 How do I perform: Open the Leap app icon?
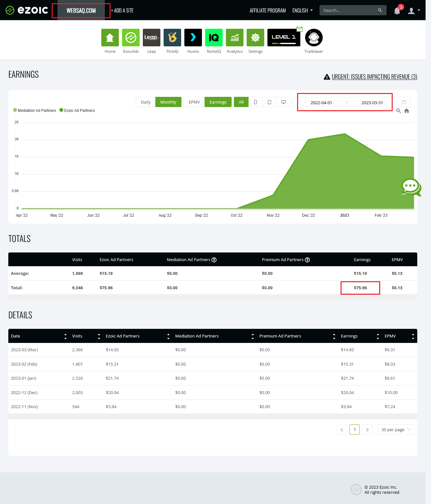point(151,37)
